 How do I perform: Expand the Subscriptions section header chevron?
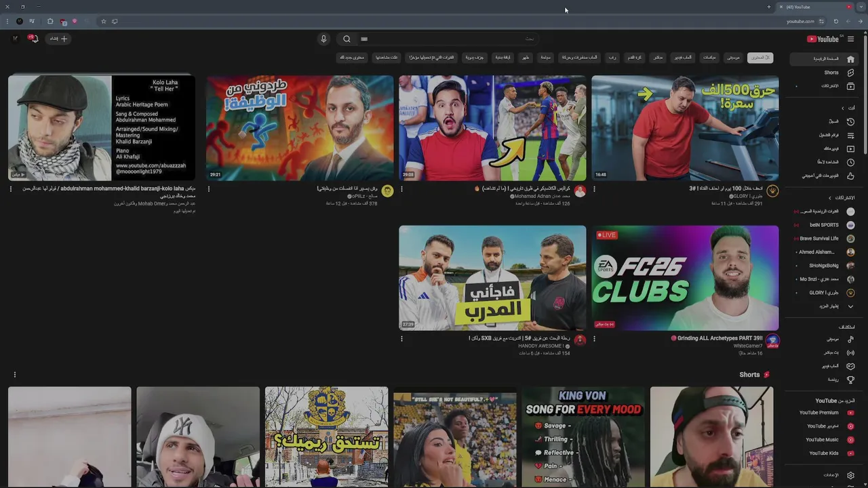pyautogui.click(x=829, y=198)
